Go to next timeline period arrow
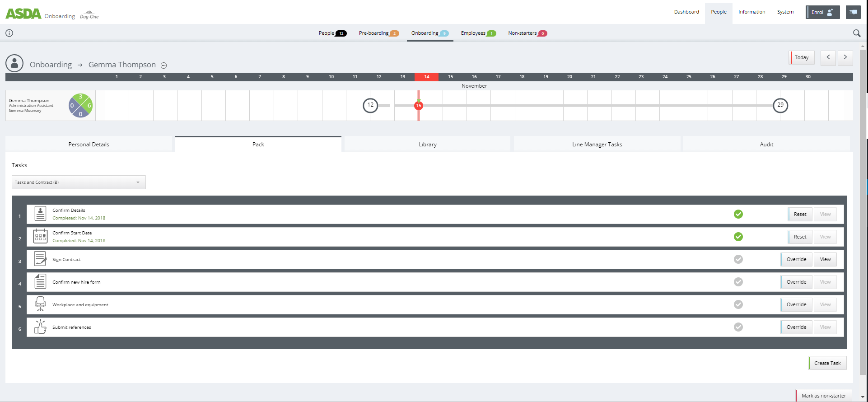The width and height of the screenshot is (868, 402). (845, 57)
